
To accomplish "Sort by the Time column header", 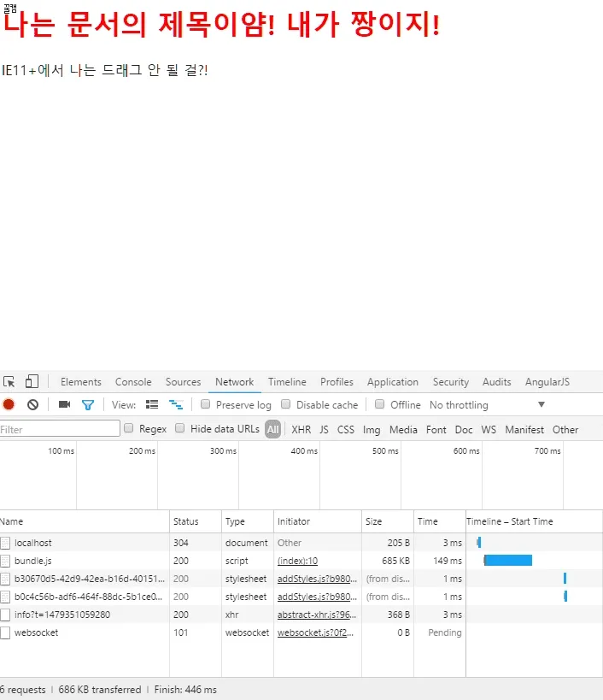I will tap(440, 521).
